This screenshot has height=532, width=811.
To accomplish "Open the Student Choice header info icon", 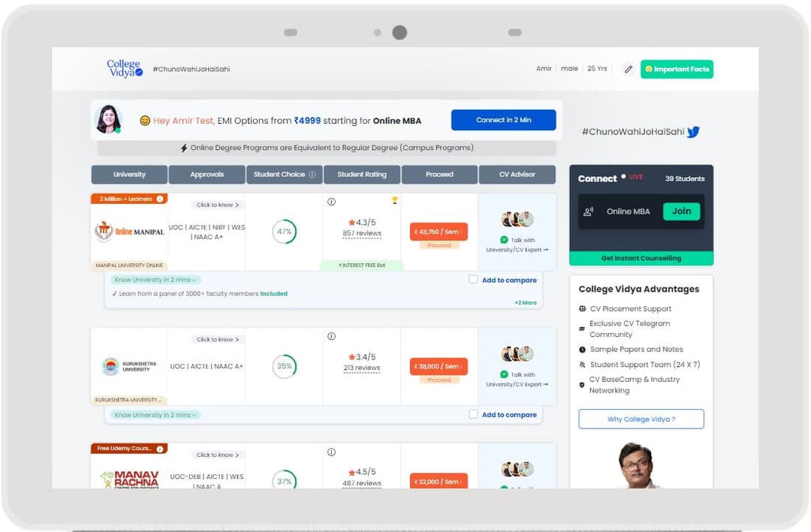I will [312, 175].
